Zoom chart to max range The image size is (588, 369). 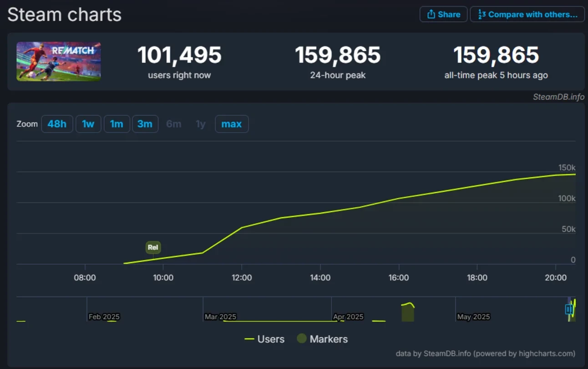tap(231, 124)
